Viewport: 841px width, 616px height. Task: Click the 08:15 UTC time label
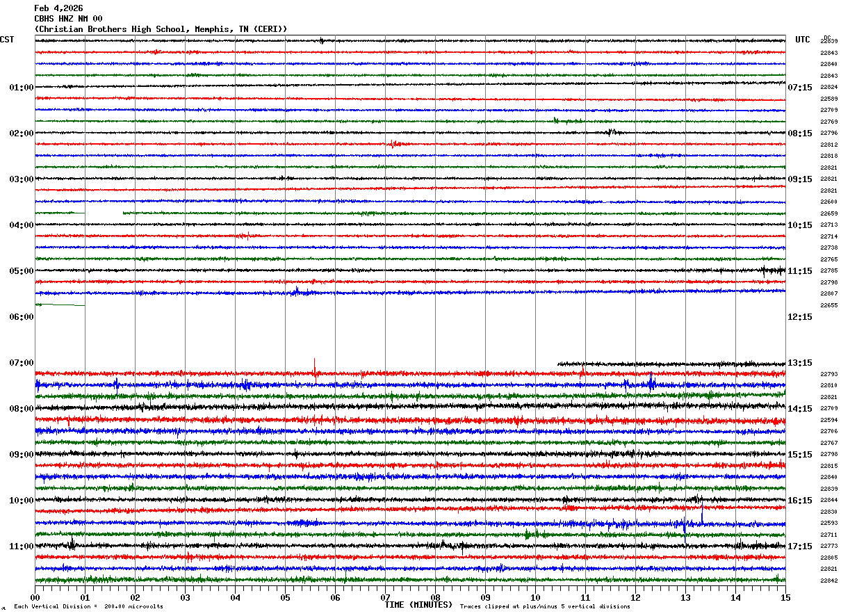click(800, 133)
